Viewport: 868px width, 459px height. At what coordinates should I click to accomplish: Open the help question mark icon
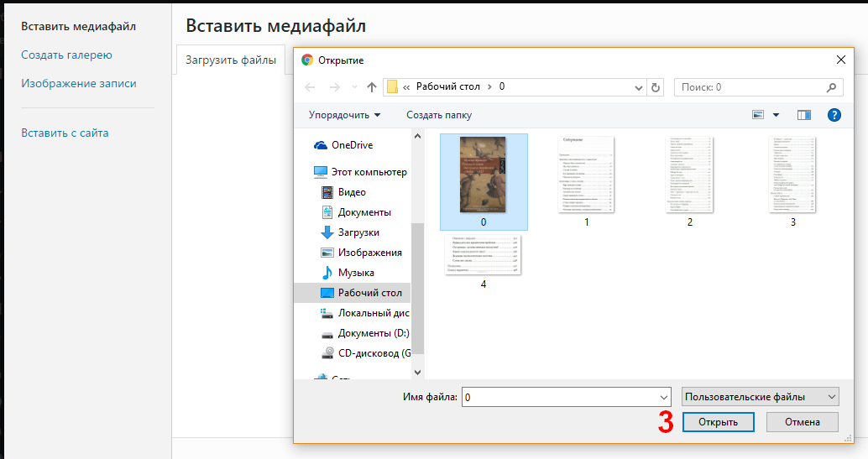tap(834, 115)
